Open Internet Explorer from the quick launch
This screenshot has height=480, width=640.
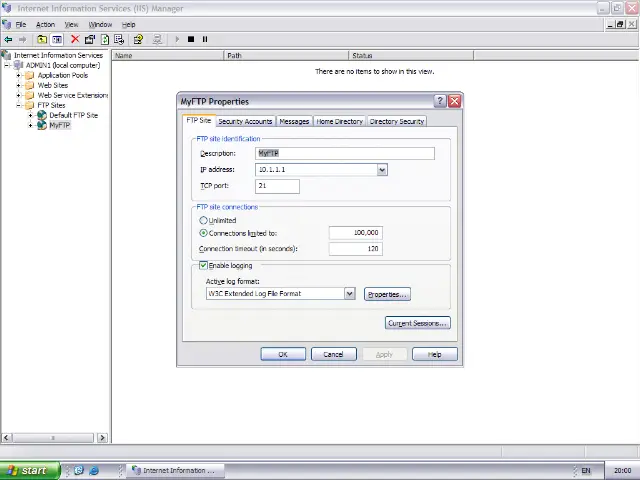94,471
